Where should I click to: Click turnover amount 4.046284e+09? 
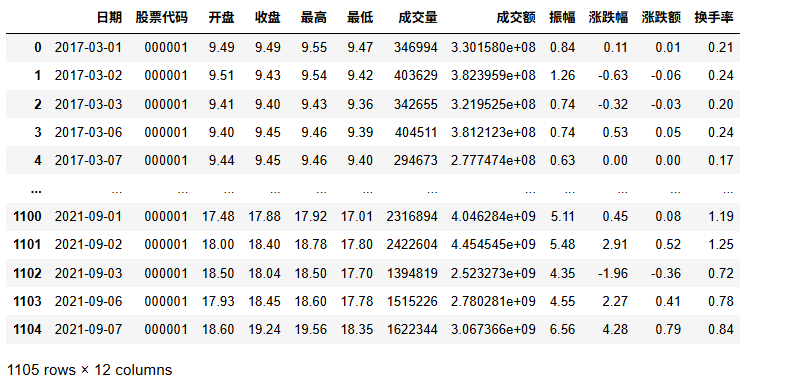pyautogui.click(x=493, y=216)
